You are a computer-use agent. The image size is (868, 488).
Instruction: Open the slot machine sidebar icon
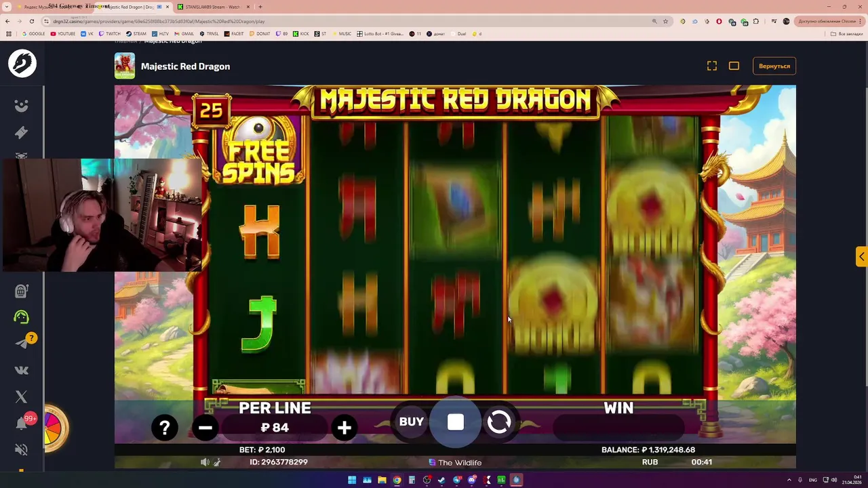22,291
